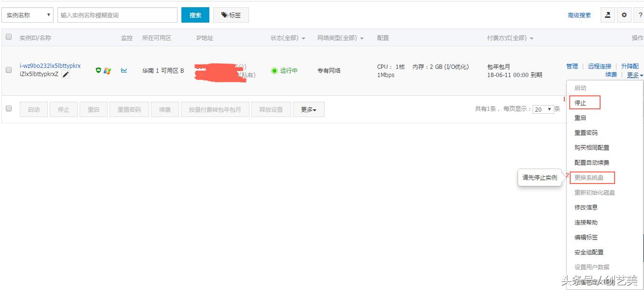
Task: Open the 状态(全部) status filter dropdown
Action: tap(288, 38)
